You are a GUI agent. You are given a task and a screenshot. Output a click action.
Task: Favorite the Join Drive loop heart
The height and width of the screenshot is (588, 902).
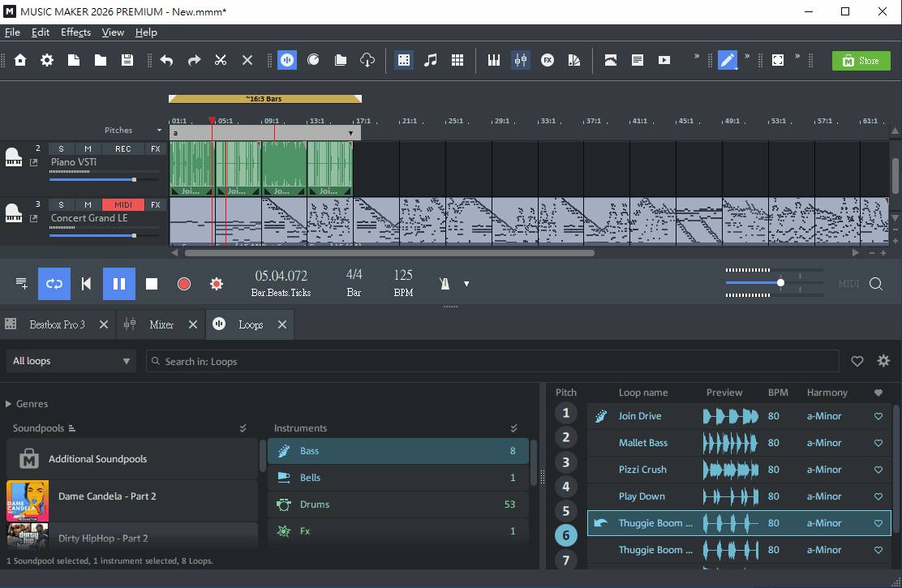coord(878,416)
